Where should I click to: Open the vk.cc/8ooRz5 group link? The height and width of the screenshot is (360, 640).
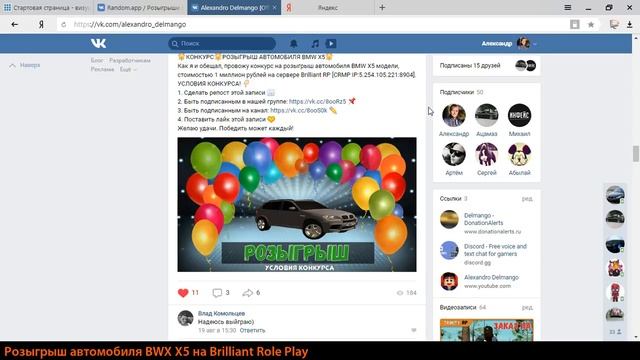click(317, 101)
